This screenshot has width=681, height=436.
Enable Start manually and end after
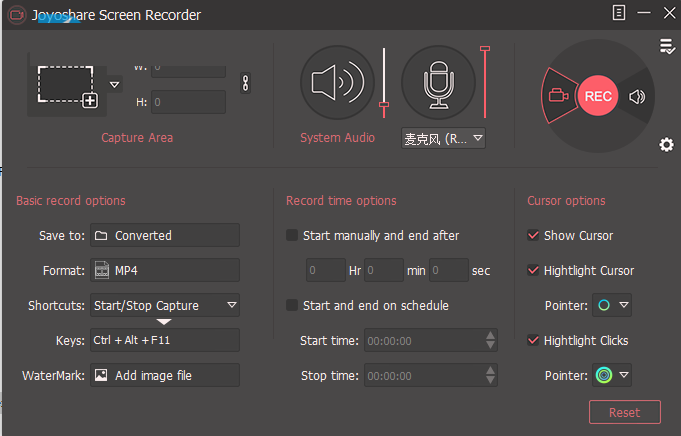(292, 235)
